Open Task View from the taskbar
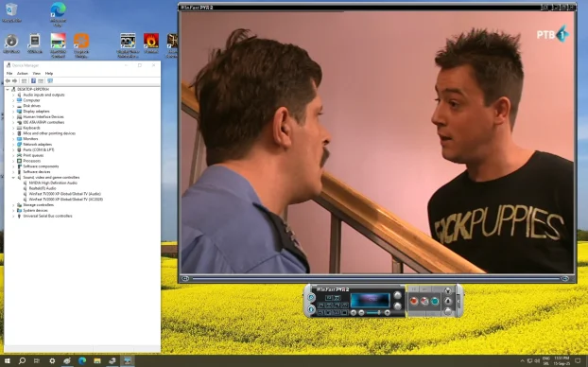Image resolution: width=588 pixels, height=367 pixels. pyautogui.click(x=37, y=361)
